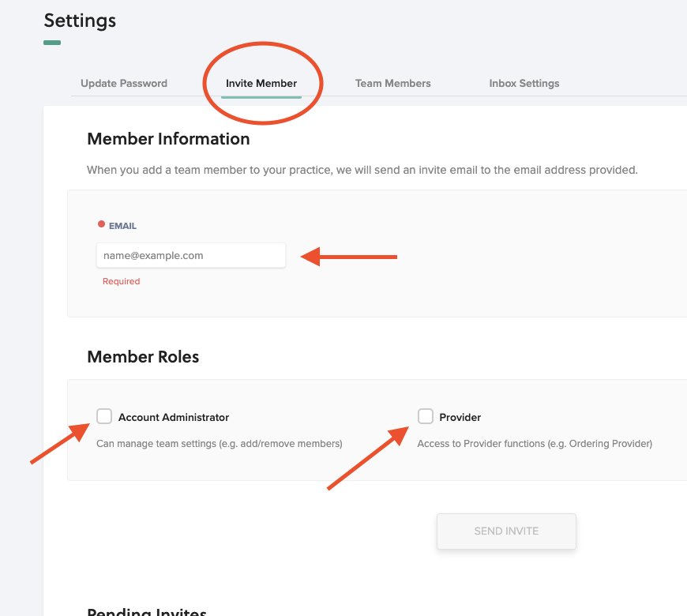Click the email address input field
The image size is (687, 616).
coord(190,256)
